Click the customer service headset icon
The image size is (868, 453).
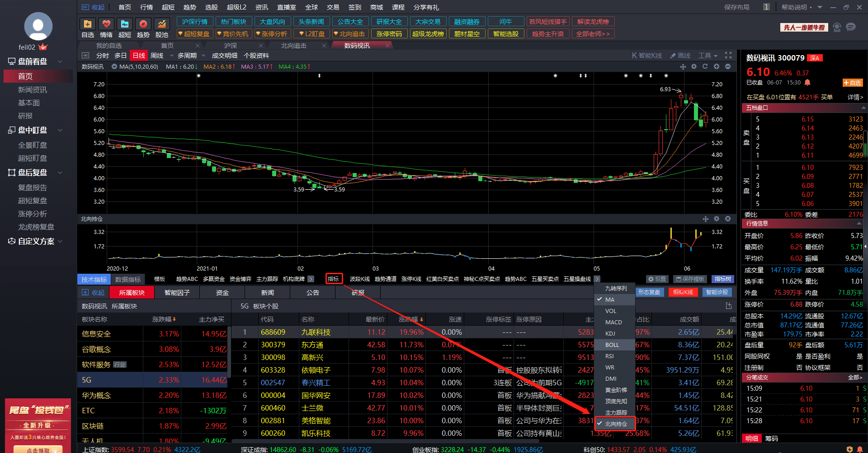click(x=837, y=27)
